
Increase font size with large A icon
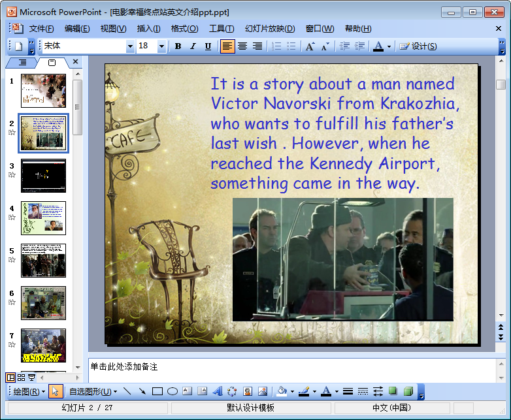pos(310,46)
